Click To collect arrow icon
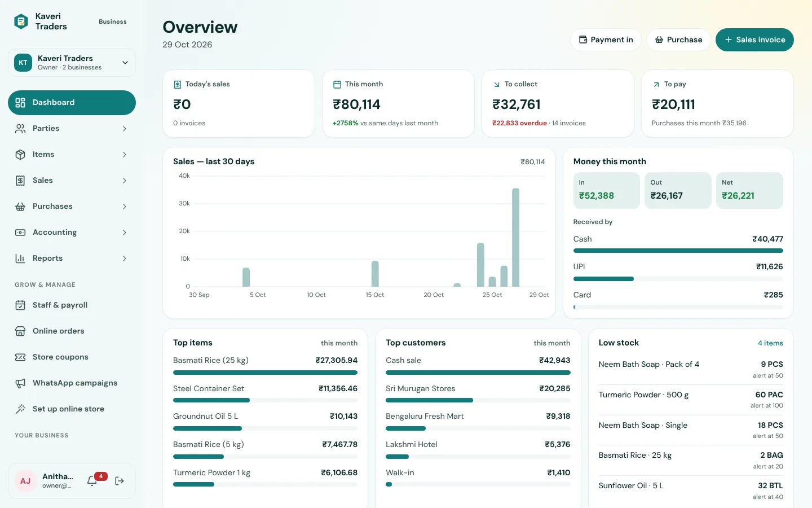This screenshot has height=508, width=812. 497,85
